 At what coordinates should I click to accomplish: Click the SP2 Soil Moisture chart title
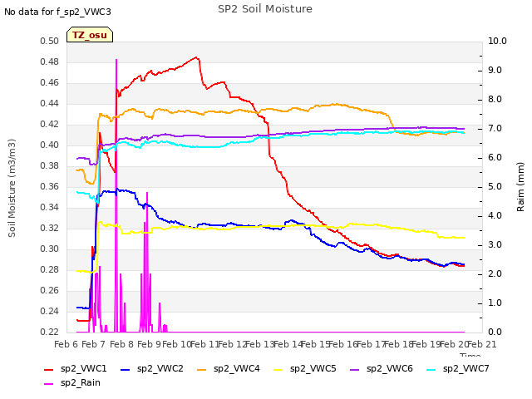pyautogui.click(x=265, y=9)
